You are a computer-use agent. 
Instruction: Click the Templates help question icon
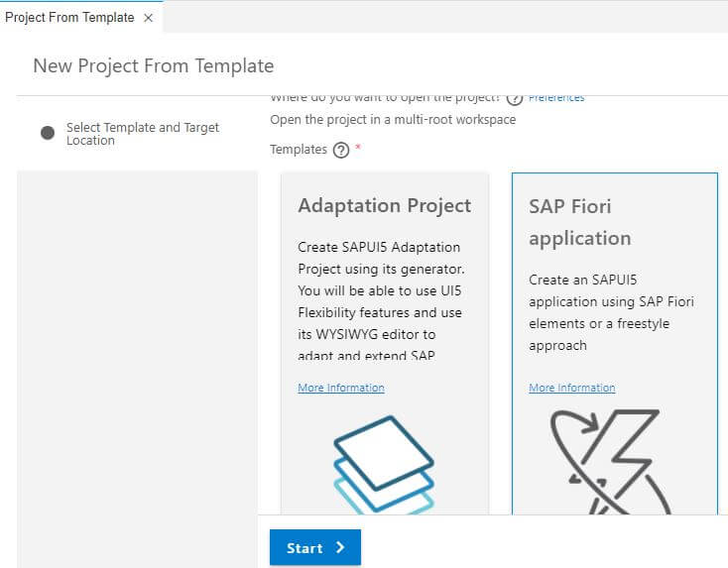(341, 150)
